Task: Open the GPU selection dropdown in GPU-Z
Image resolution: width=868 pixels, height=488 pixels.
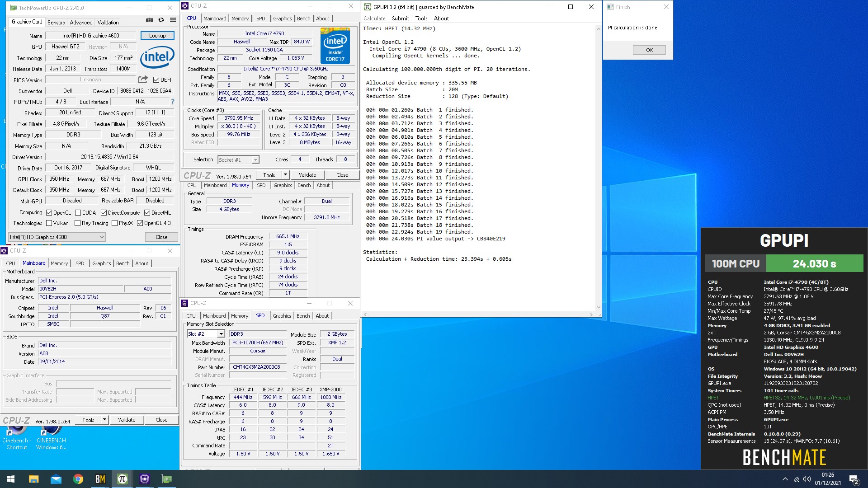Action: pyautogui.click(x=57, y=237)
